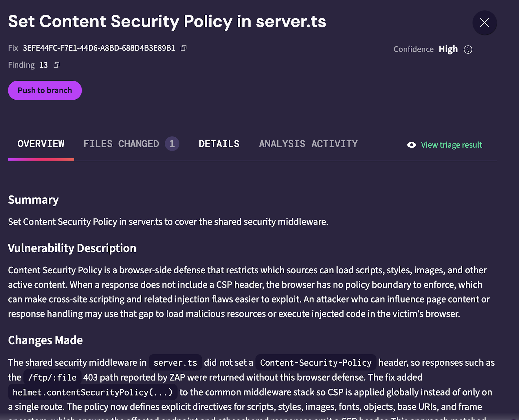The image size is (519, 420).
Task: Open View triage result link
Action: click(x=451, y=145)
